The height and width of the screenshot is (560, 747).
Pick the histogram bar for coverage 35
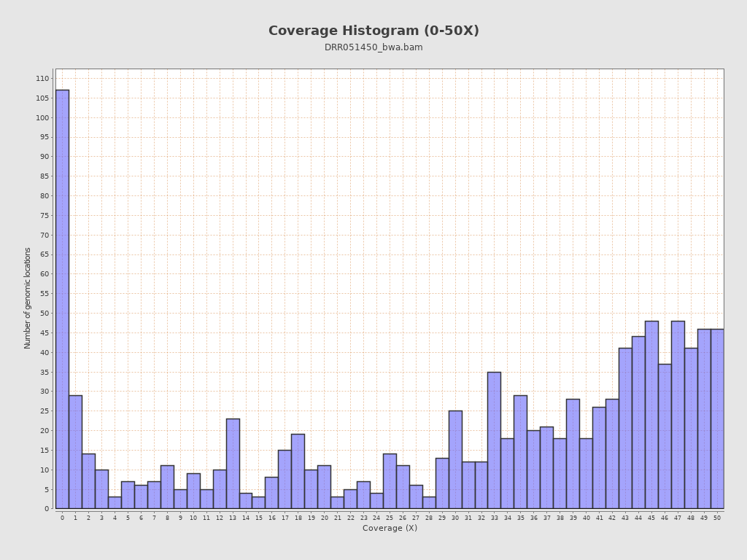(521, 452)
